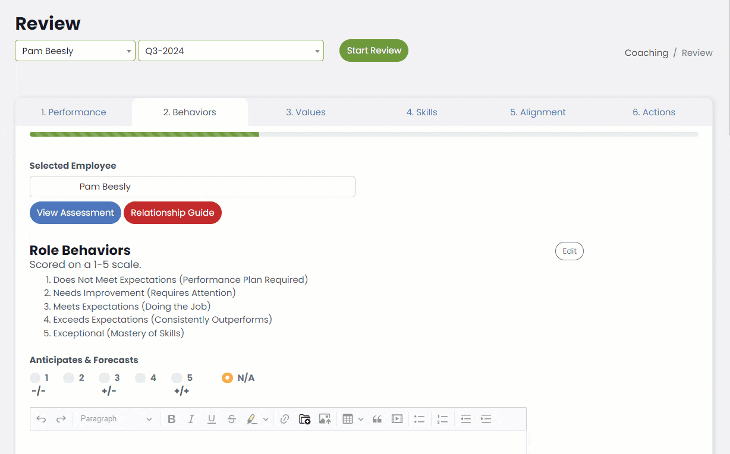Select rating 3 for Anticipates & Forecasts
The height and width of the screenshot is (454, 730).
[x=105, y=378]
